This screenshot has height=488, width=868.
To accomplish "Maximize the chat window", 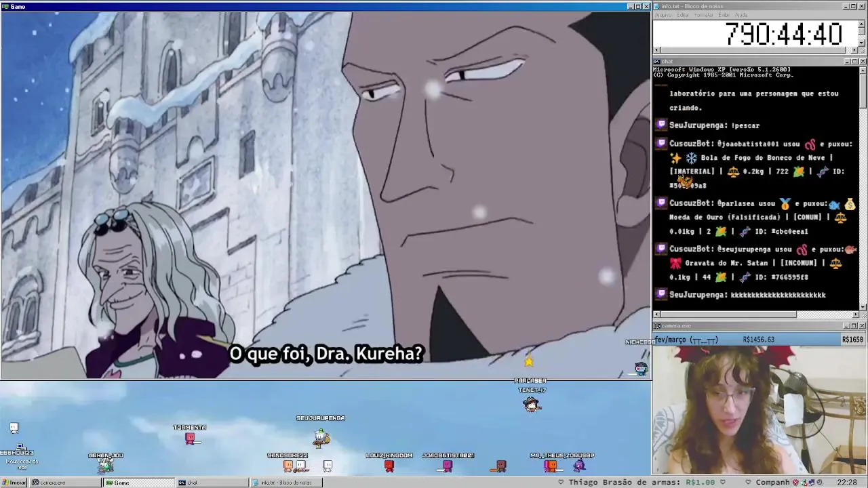I will [x=854, y=62].
